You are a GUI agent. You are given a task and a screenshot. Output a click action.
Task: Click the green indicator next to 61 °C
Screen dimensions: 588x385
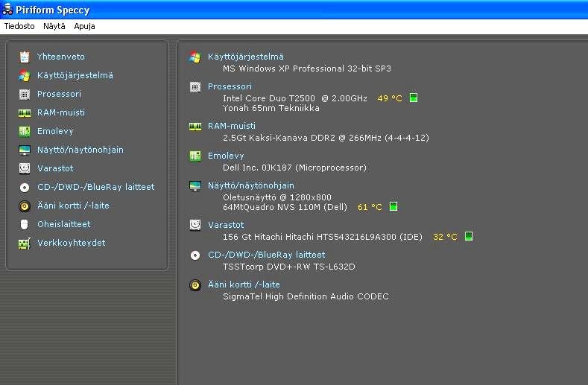tap(393, 206)
